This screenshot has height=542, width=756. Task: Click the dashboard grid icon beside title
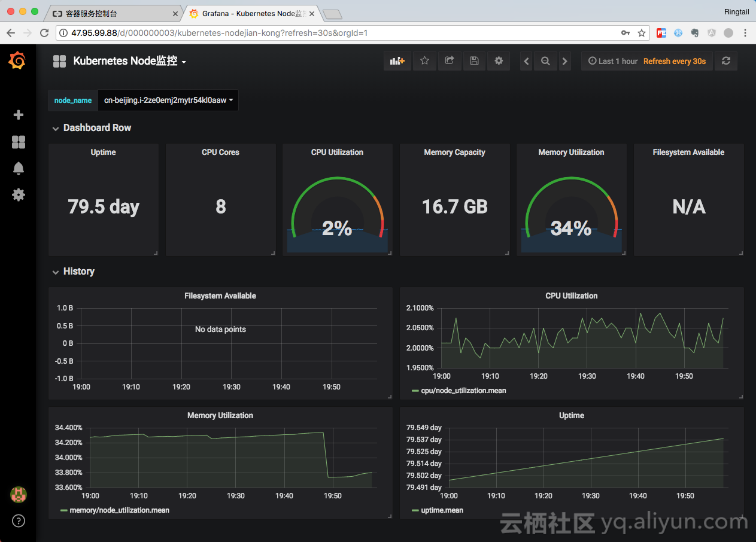pyautogui.click(x=59, y=61)
